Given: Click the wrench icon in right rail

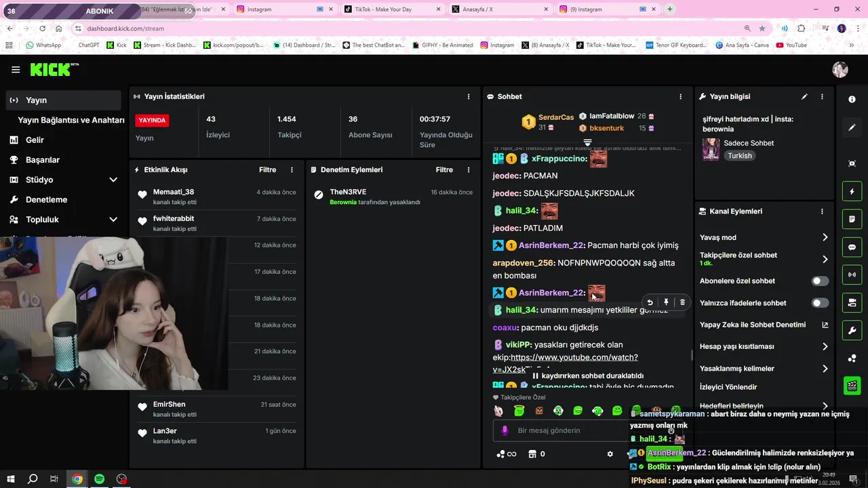Looking at the screenshot, I should [x=852, y=330].
